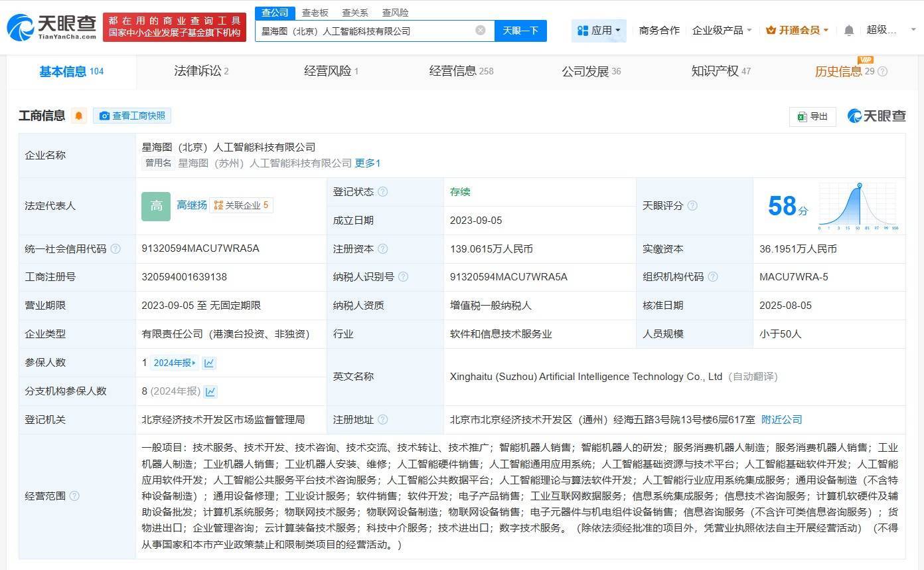Open the 法律诉讼 tab

pos(201,71)
